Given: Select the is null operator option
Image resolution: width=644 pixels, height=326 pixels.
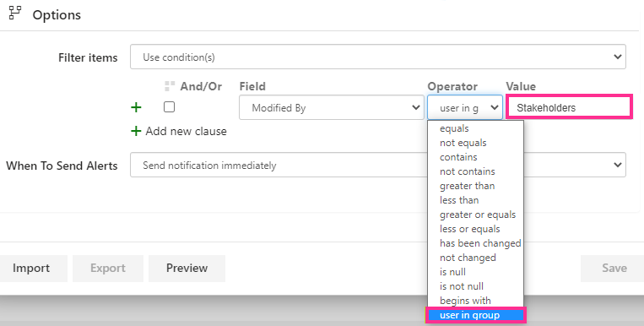Looking at the screenshot, I should [475, 272].
